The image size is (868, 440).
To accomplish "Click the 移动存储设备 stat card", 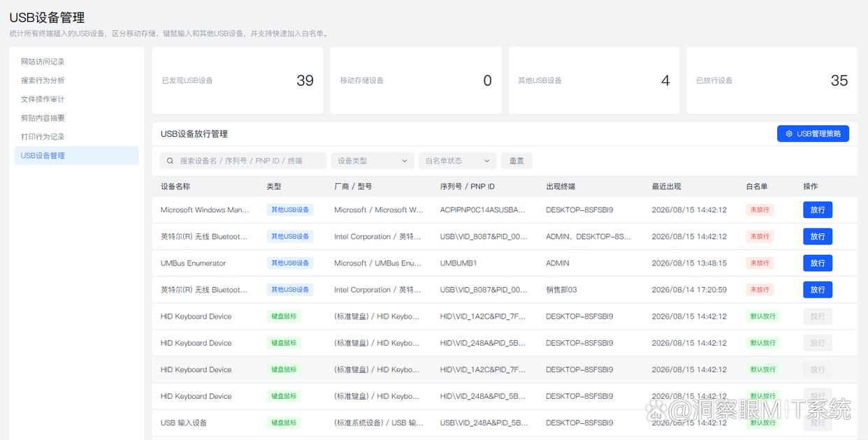I will pos(416,80).
